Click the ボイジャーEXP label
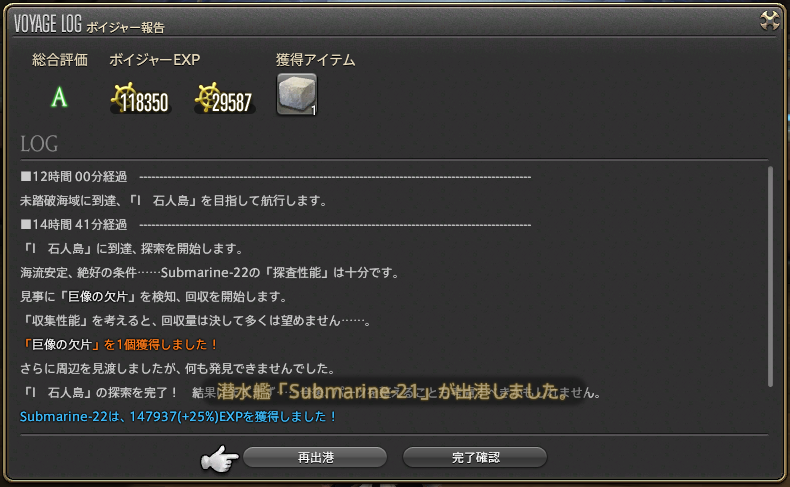790x487 pixels. point(155,60)
